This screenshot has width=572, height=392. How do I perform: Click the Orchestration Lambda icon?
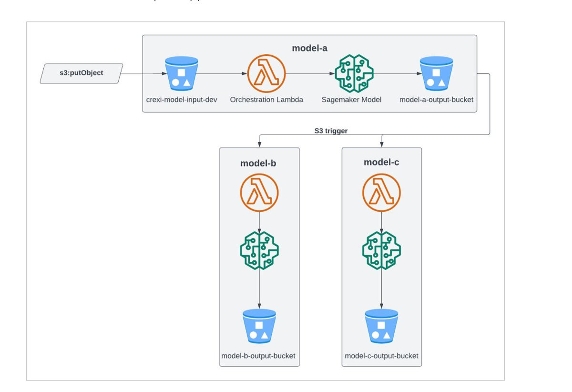tap(266, 73)
